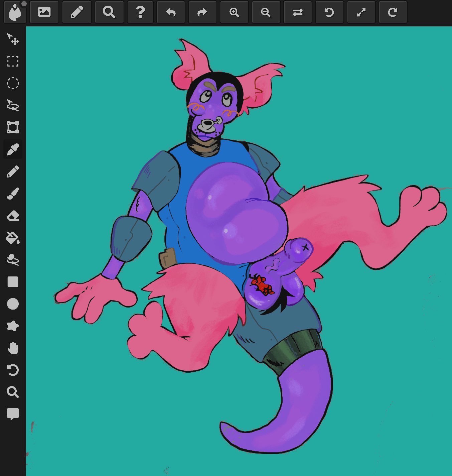Viewport: 452px width, 476px height.
Task: Select the Rectangular selection tool
Action: (x=13, y=61)
